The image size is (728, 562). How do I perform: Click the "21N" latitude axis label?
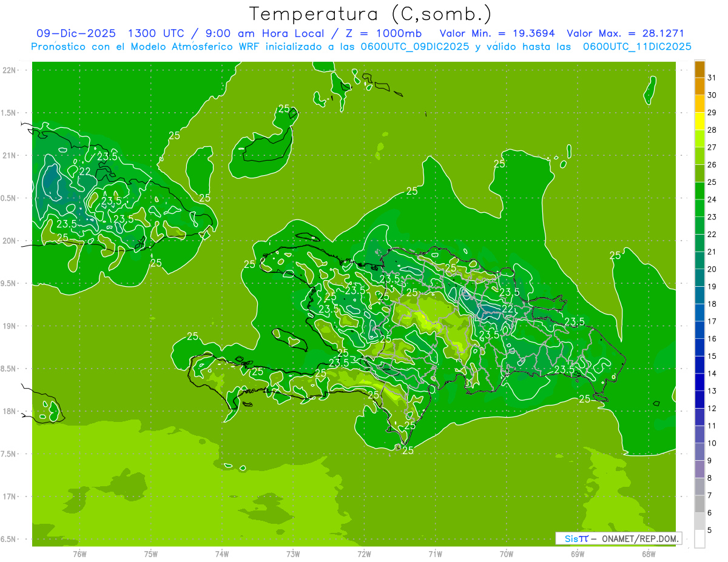[9, 155]
